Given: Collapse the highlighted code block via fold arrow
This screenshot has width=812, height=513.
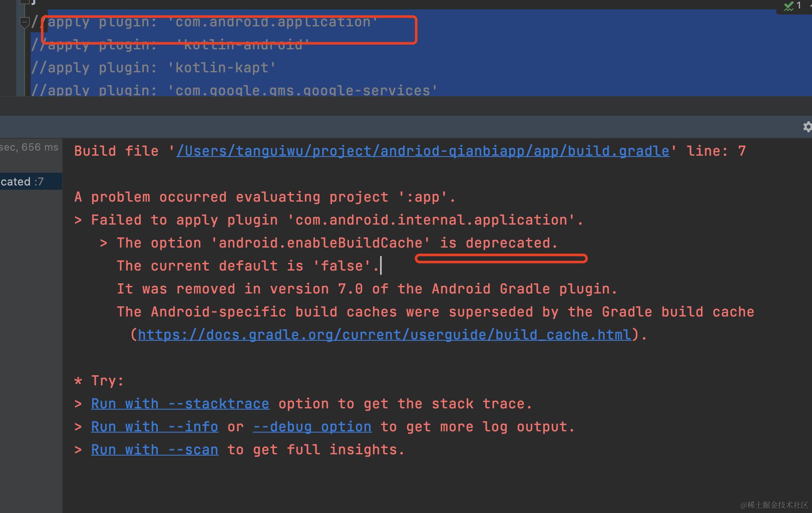Looking at the screenshot, I should pos(24,22).
